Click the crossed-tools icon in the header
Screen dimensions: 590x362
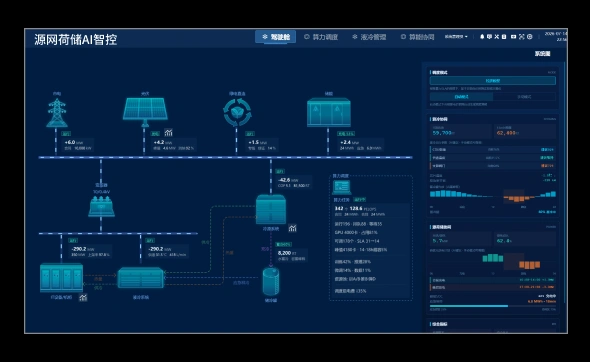pos(497,37)
